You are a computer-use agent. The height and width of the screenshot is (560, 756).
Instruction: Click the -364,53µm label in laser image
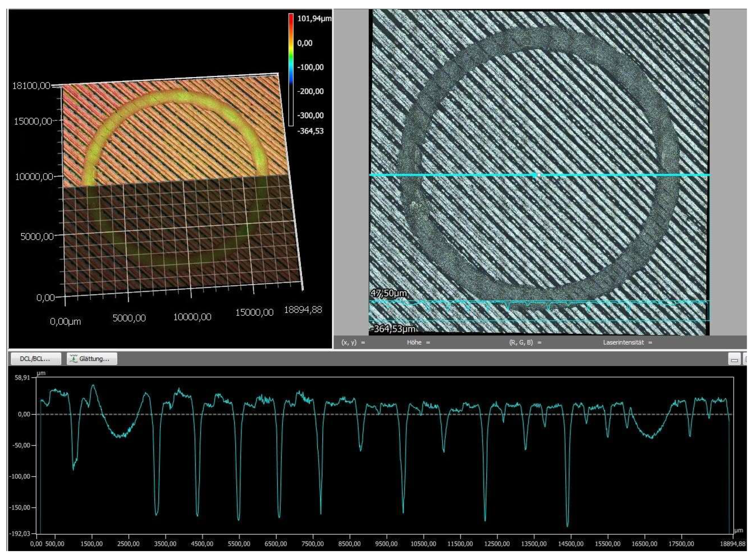(393, 329)
